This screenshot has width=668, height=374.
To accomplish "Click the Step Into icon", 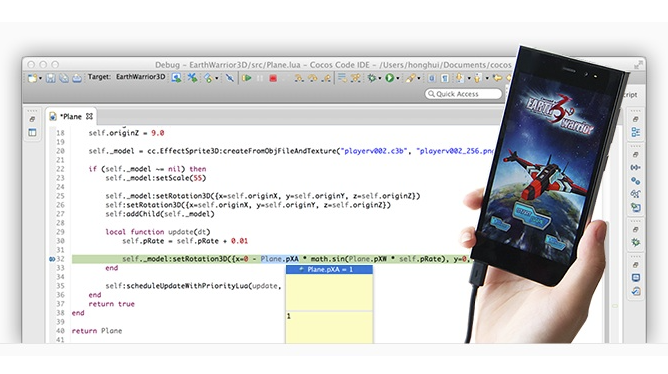I will tap(299, 78).
